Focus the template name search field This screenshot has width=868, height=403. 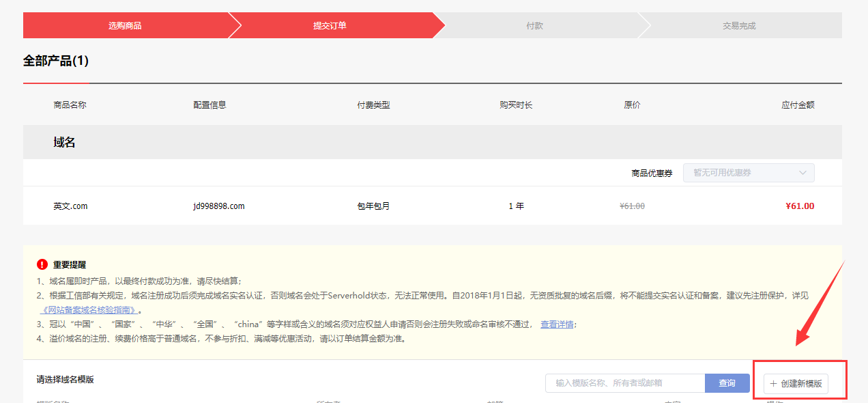[624, 383]
